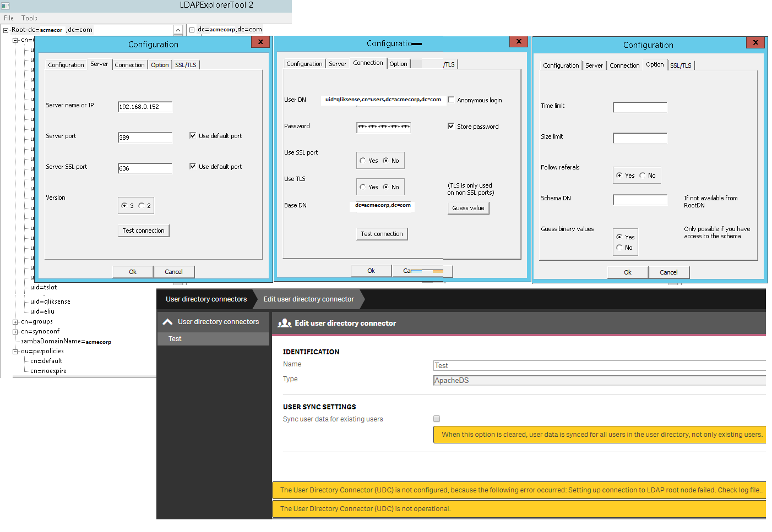Open Connection tab in the Server port dialog
The height and width of the screenshot is (532, 772).
[129, 65]
